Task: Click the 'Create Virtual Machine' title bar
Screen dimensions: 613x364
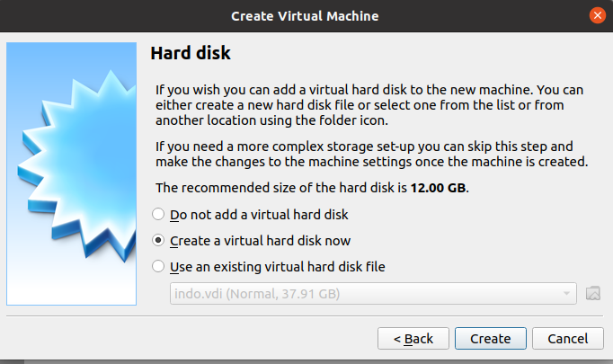Action: click(305, 16)
